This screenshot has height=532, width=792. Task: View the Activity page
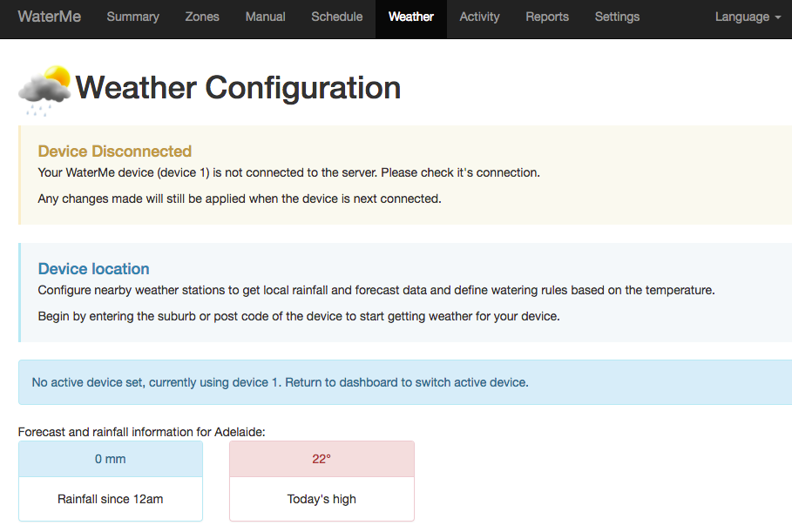click(x=479, y=17)
